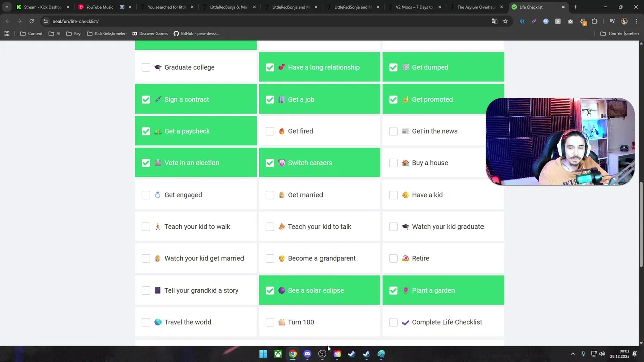644x362 pixels.
Task: Check the Graduate college checkbox
Action: coord(146,67)
